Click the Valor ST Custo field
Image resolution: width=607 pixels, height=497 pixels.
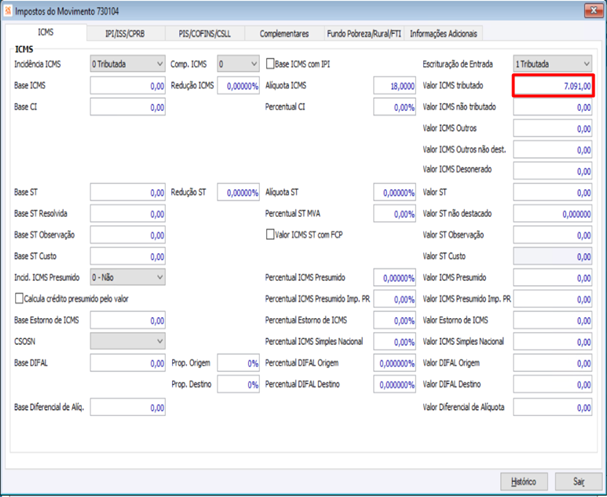pyautogui.click(x=552, y=256)
